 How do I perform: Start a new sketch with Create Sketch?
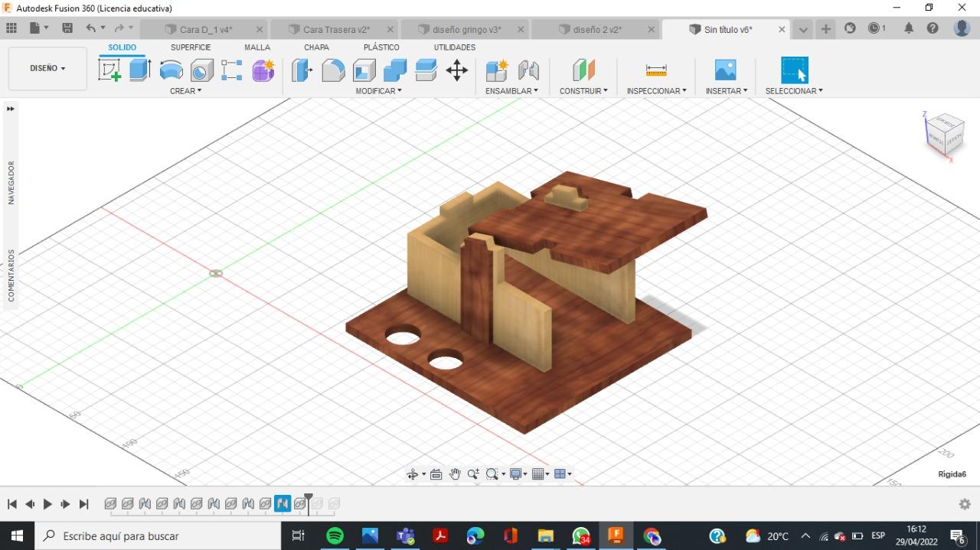pyautogui.click(x=109, y=70)
